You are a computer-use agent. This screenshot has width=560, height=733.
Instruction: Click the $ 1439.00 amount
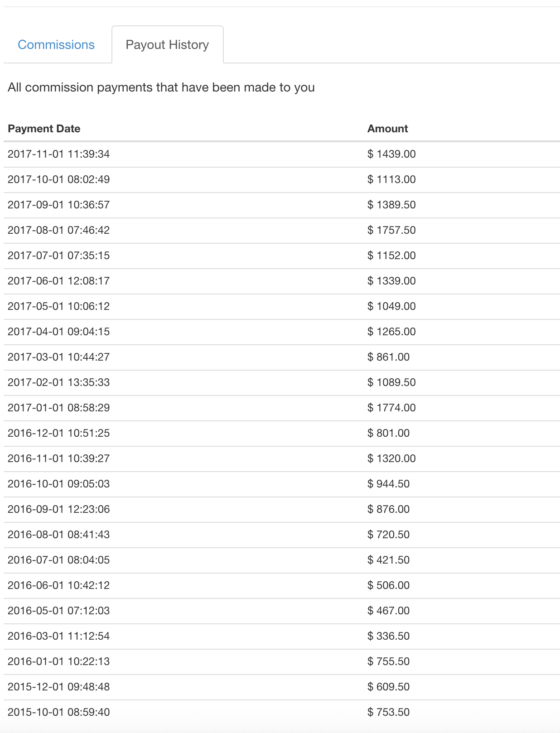(391, 154)
